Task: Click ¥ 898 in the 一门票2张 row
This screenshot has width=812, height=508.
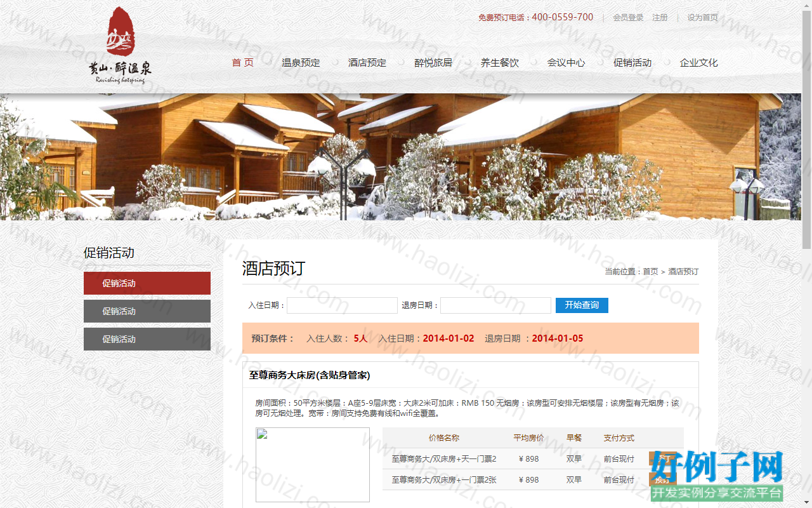Action: click(529, 480)
